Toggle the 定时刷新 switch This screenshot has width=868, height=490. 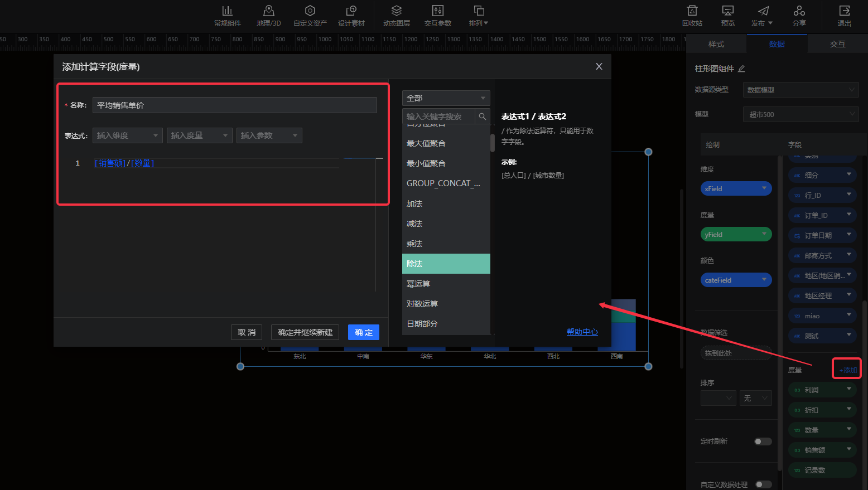763,442
